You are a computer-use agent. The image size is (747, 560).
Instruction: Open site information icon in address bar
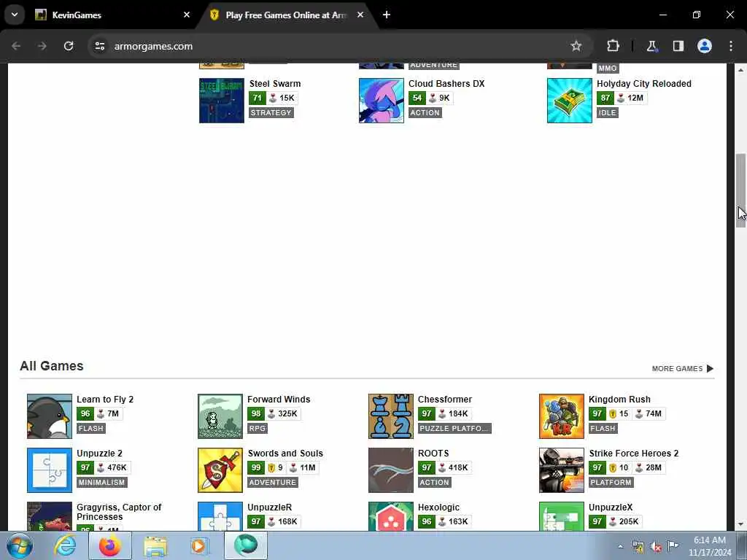(99, 46)
